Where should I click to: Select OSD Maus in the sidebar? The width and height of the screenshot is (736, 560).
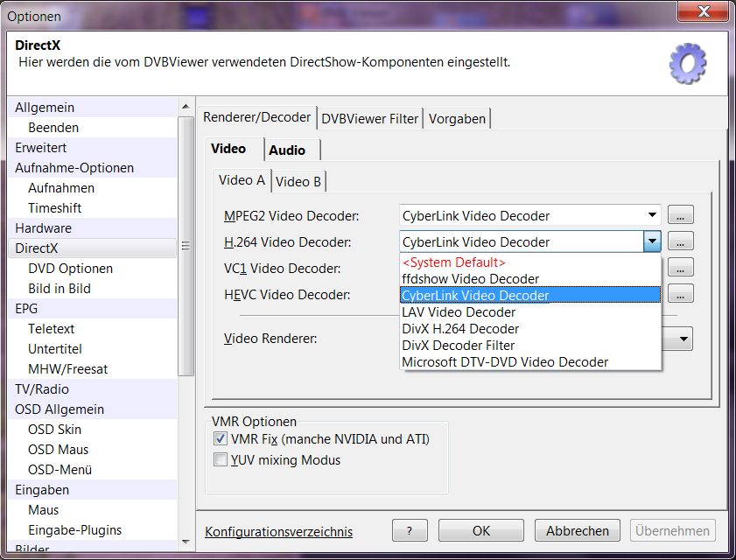point(93,450)
